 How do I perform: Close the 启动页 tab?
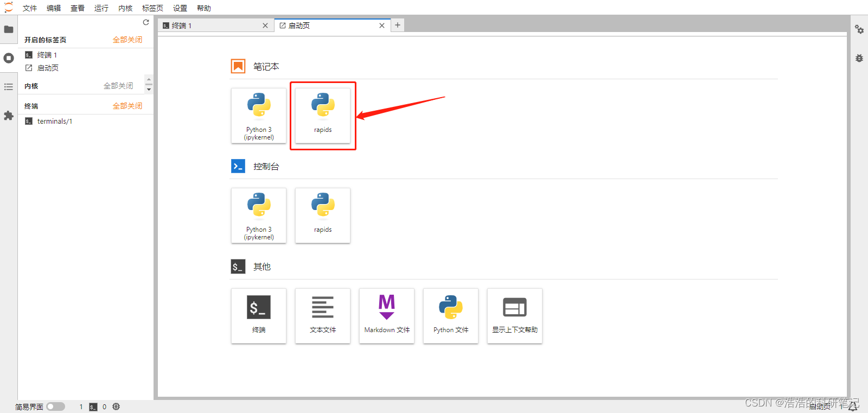point(382,26)
